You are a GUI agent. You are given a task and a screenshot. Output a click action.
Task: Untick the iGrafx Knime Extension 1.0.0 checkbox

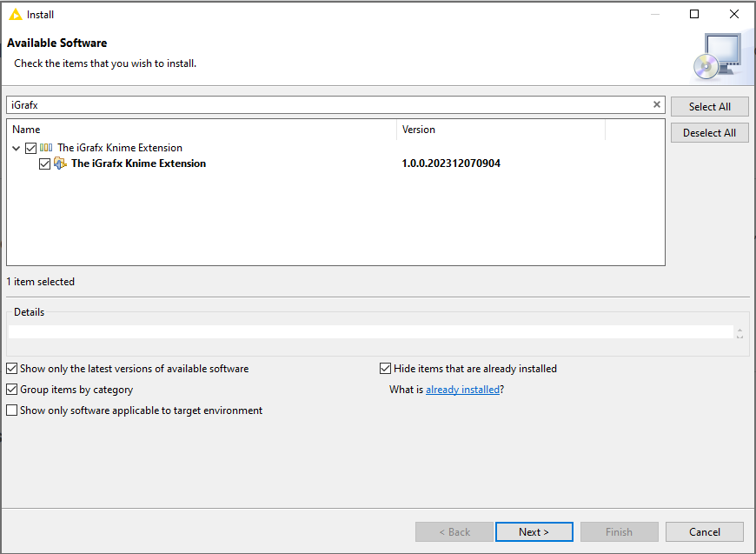(44, 164)
